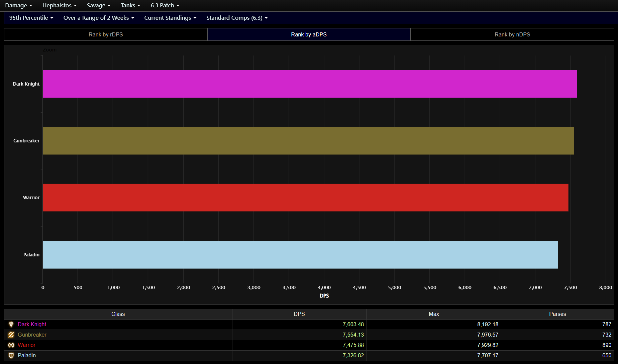Click the Dark Knight job icon
Screen dimensions: 618x364
pos(11,324)
